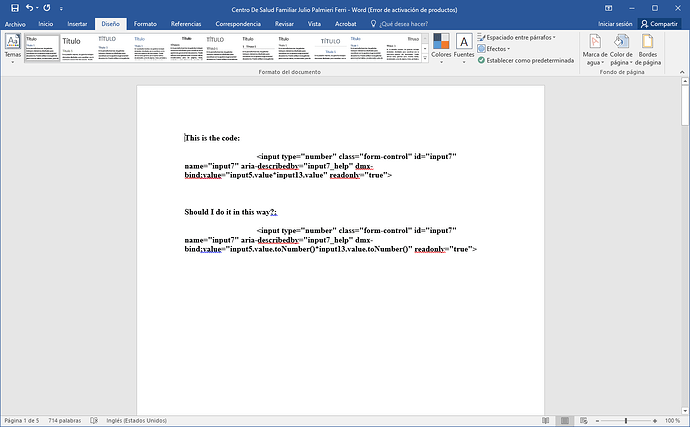Switch to Read Mode view icon
The image size is (690, 427).
(x=546, y=420)
